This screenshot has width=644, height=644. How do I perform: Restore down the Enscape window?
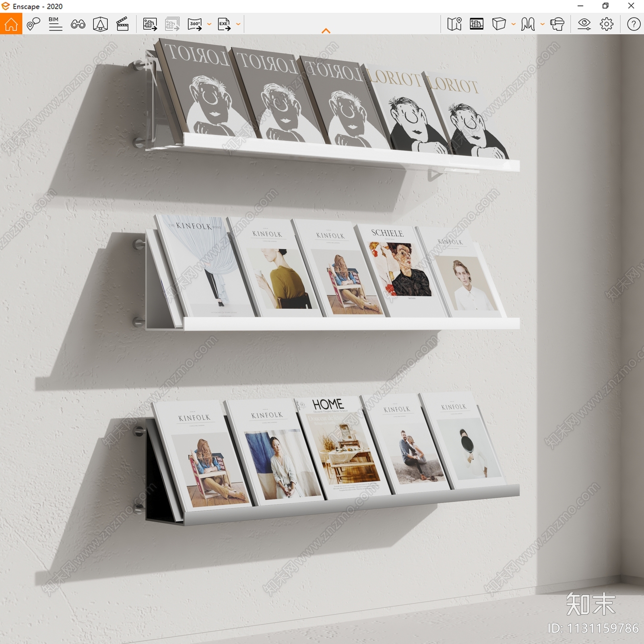click(605, 6)
